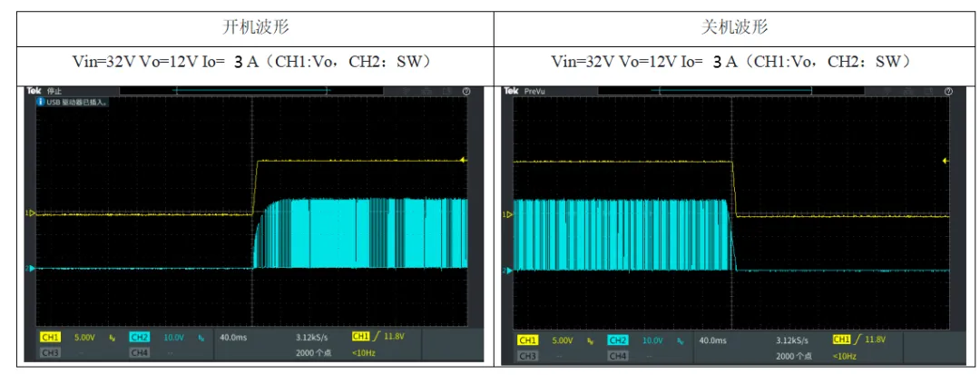The image size is (980, 375).
Task: Open the 10.0V CH2 scale on left scope
Action: pyautogui.click(x=173, y=337)
